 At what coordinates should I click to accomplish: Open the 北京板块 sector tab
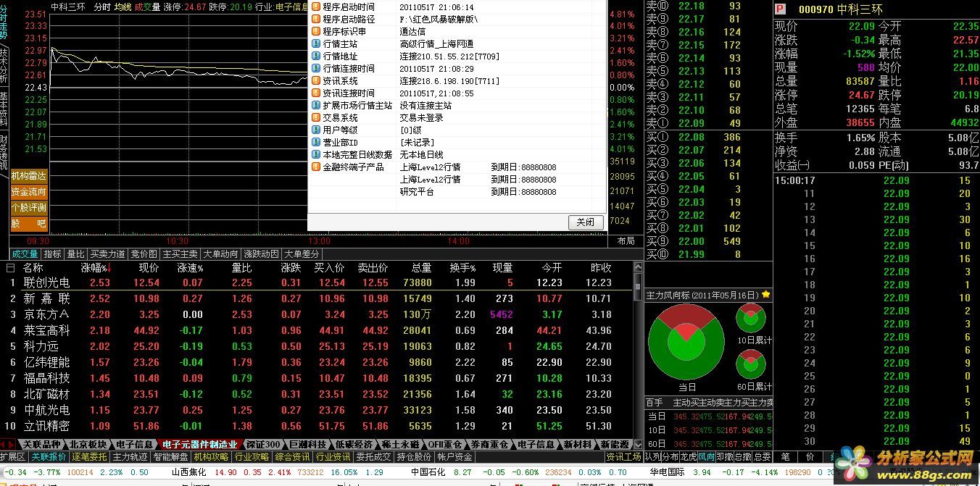(88, 444)
